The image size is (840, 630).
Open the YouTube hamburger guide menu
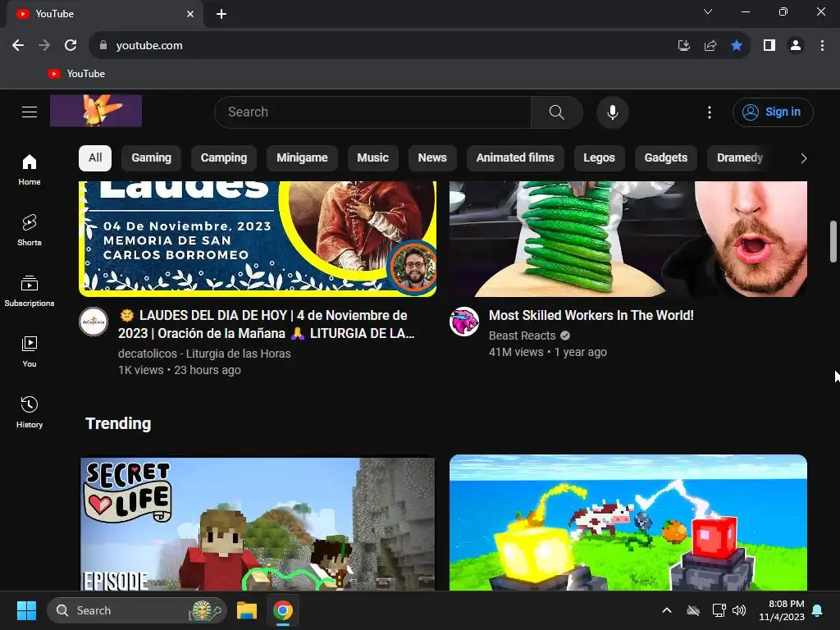[x=30, y=112]
